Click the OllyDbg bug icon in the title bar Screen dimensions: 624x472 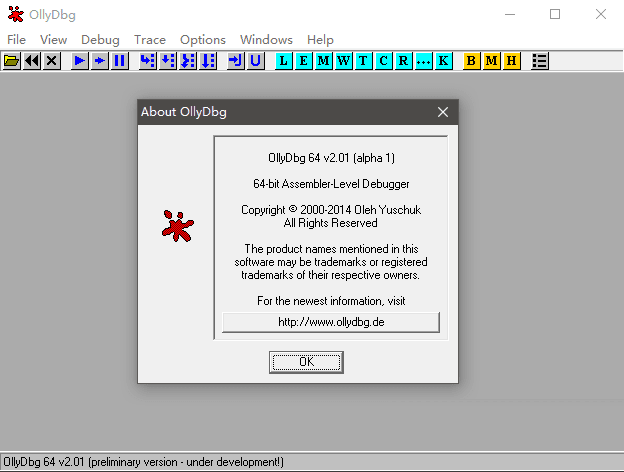click(x=16, y=15)
